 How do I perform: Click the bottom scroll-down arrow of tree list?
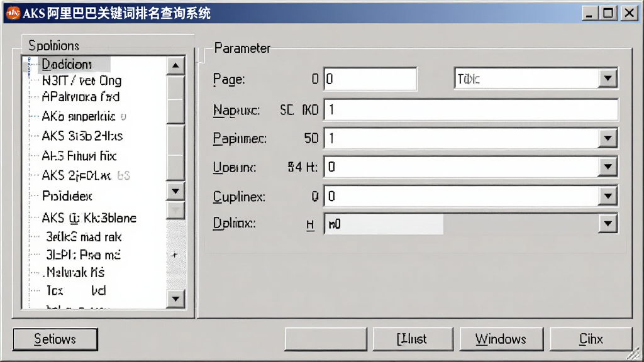[x=176, y=299]
